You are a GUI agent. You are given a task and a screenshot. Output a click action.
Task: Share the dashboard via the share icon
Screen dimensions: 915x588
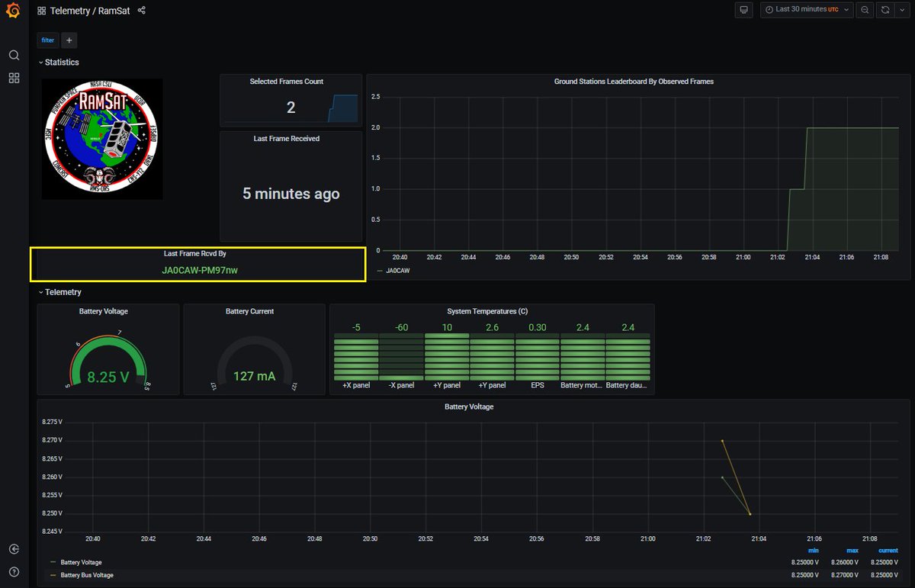pos(142,11)
